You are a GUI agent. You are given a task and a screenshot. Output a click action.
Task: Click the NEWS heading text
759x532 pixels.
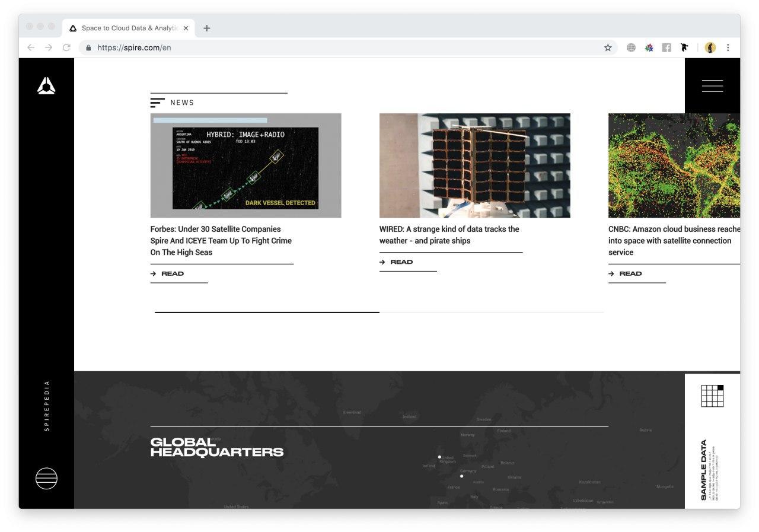point(182,103)
